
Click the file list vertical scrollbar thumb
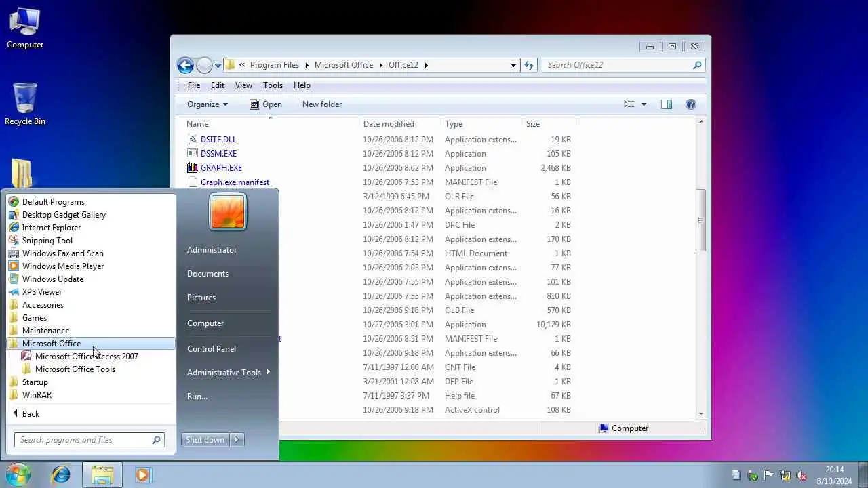(x=701, y=220)
